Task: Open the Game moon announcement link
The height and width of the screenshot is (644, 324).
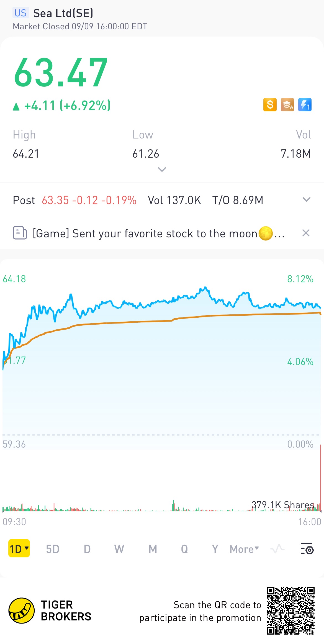Action: point(158,234)
